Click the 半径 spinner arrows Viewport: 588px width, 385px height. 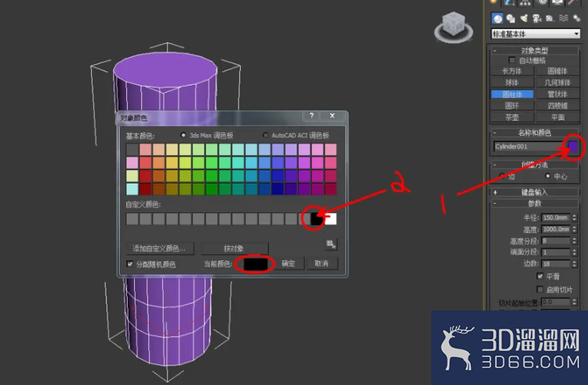click(x=574, y=217)
